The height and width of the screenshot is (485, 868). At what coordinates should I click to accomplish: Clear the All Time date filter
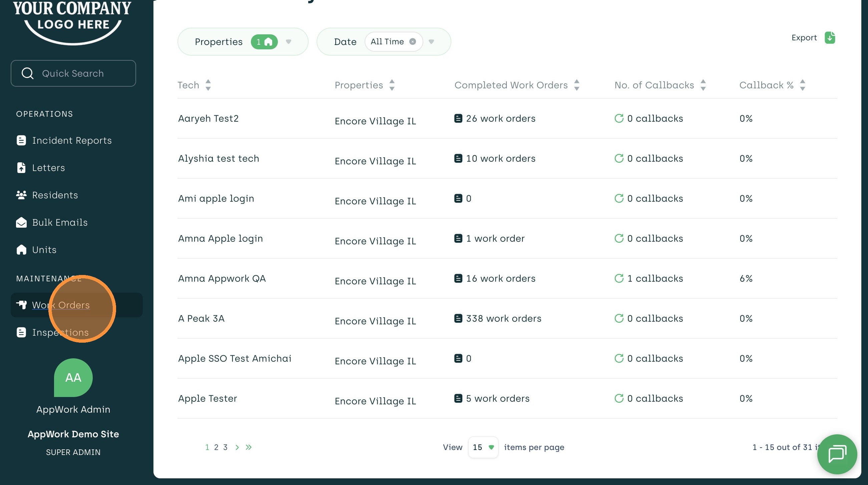coord(412,41)
